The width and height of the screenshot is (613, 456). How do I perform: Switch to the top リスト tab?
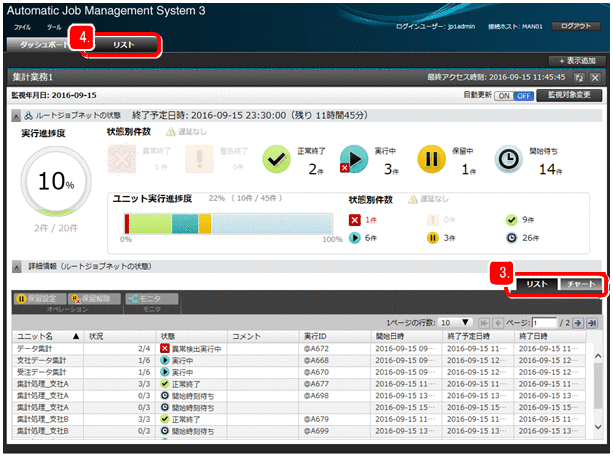click(123, 45)
